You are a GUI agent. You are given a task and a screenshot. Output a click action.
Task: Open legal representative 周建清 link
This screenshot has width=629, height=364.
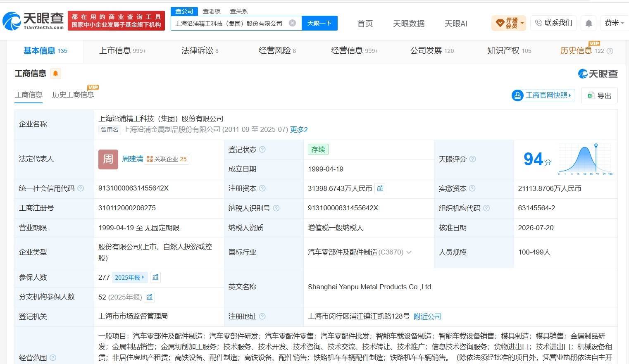pos(132,159)
